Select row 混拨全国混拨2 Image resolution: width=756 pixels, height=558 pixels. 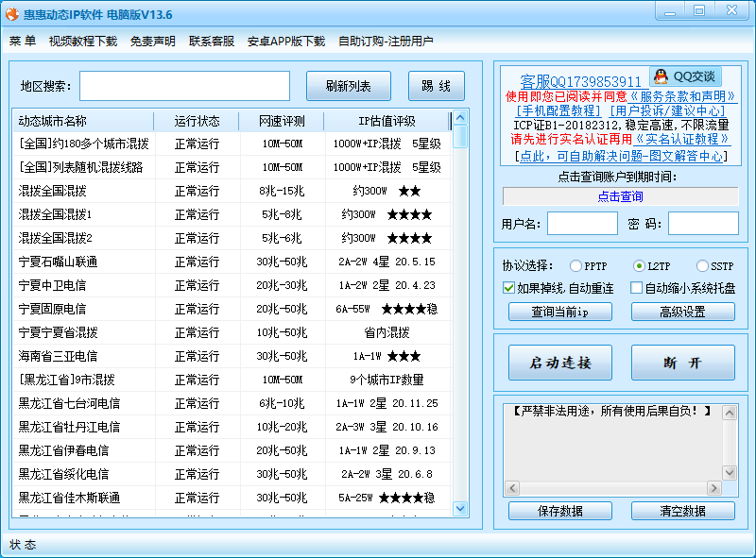coord(232,238)
